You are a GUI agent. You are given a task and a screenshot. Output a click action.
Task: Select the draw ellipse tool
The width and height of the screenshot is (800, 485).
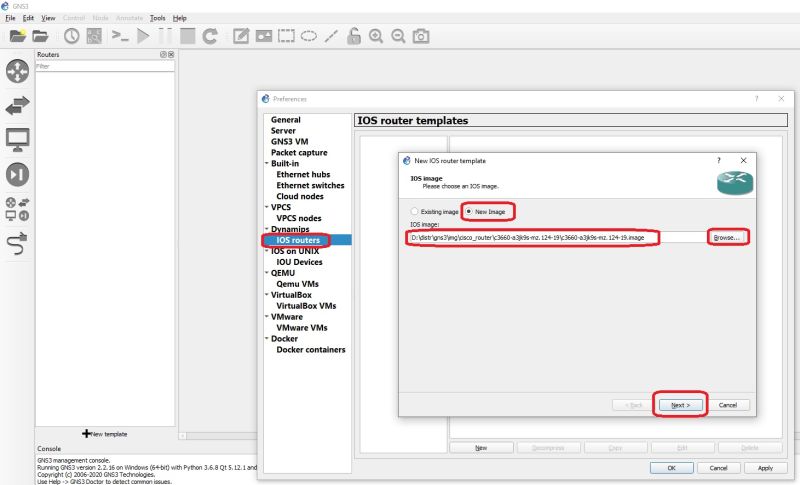309,36
